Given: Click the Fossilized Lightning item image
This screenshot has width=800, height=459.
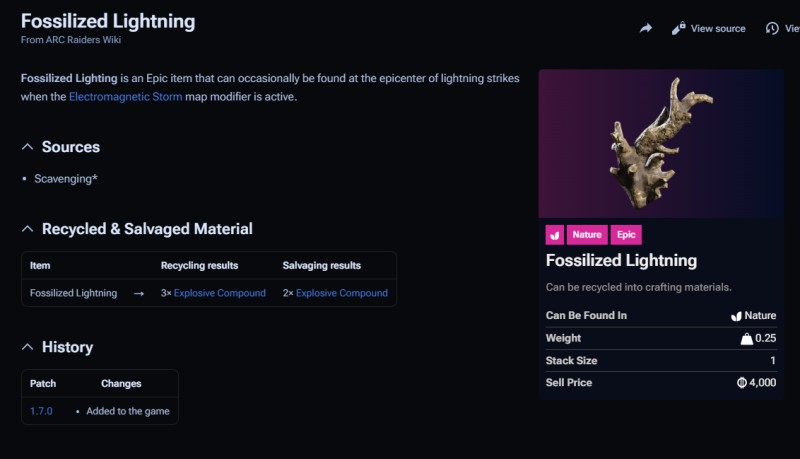Looking at the screenshot, I should [660, 145].
